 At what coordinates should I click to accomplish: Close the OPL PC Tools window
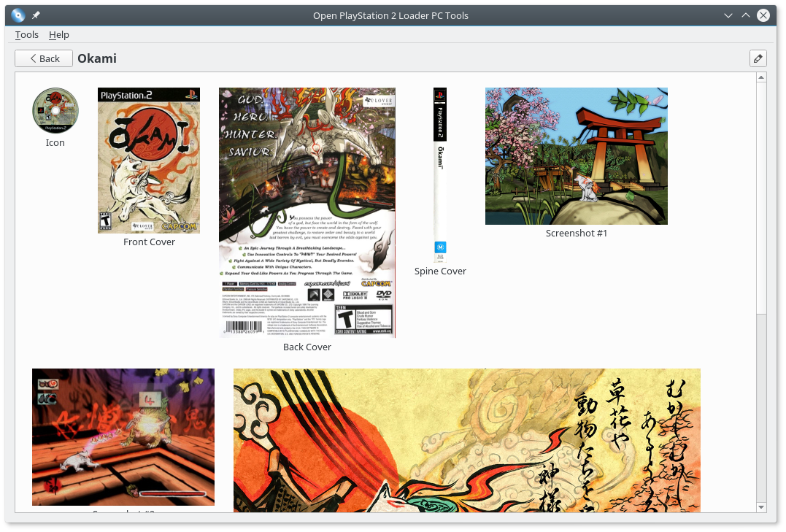(x=763, y=15)
